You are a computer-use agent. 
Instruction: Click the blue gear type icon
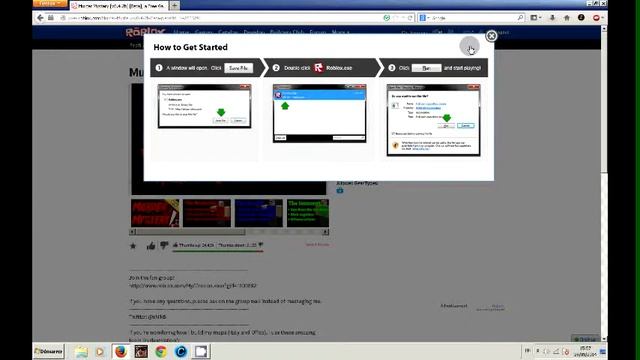pos(340,191)
